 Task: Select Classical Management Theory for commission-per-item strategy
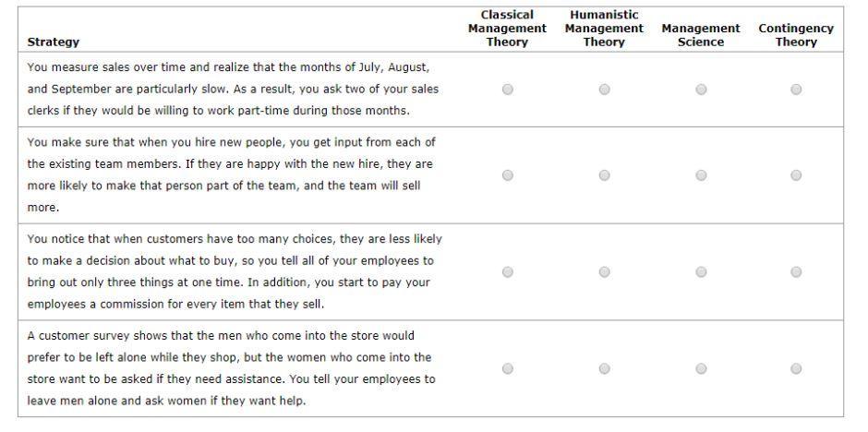[508, 272]
